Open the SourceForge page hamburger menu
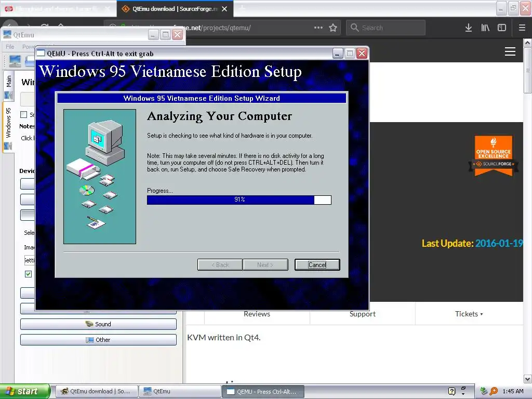The image size is (532, 399). (510, 51)
